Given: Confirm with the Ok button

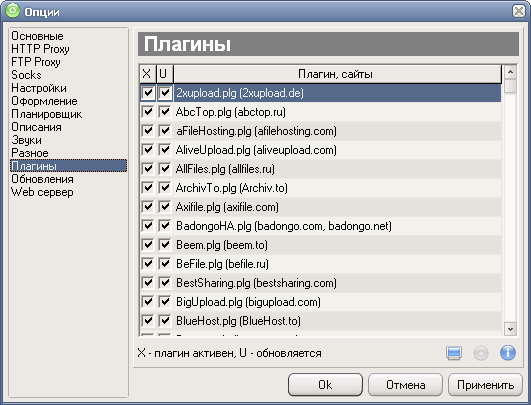Looking at the screenshot, I should [325, 385].
